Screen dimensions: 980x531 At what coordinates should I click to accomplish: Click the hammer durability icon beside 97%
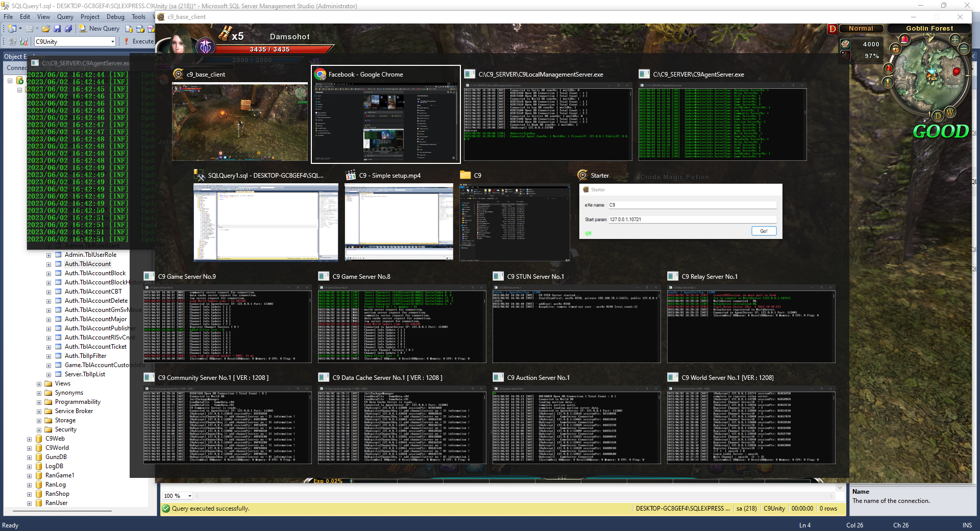coord(846,56)
